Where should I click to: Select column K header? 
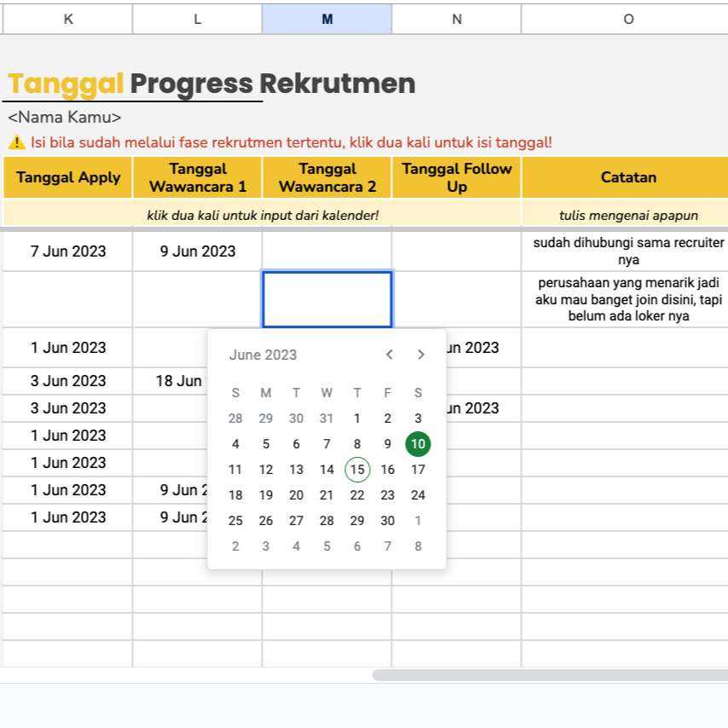coord(68,19)
